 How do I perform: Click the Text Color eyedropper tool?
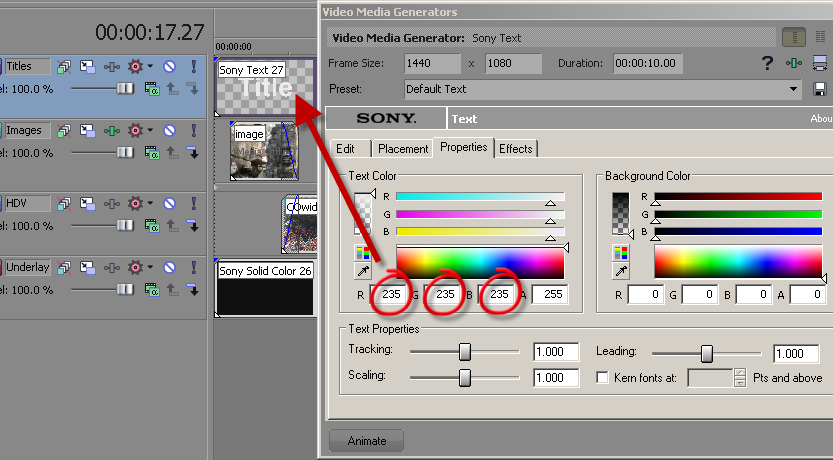(362, 271)
